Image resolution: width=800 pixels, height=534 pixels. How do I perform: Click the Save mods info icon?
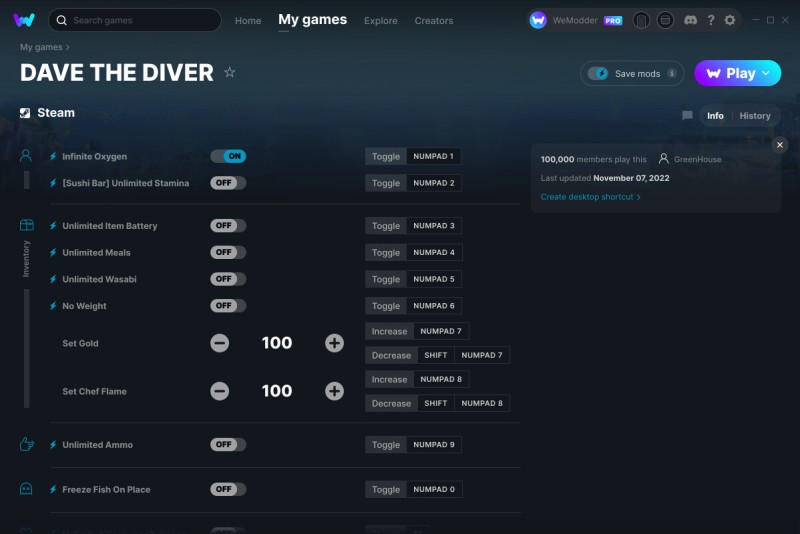coord(672,73)
